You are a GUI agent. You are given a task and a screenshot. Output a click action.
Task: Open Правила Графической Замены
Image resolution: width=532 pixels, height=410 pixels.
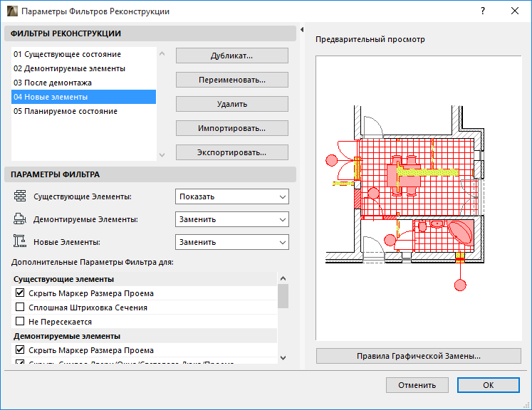point(418,356)
